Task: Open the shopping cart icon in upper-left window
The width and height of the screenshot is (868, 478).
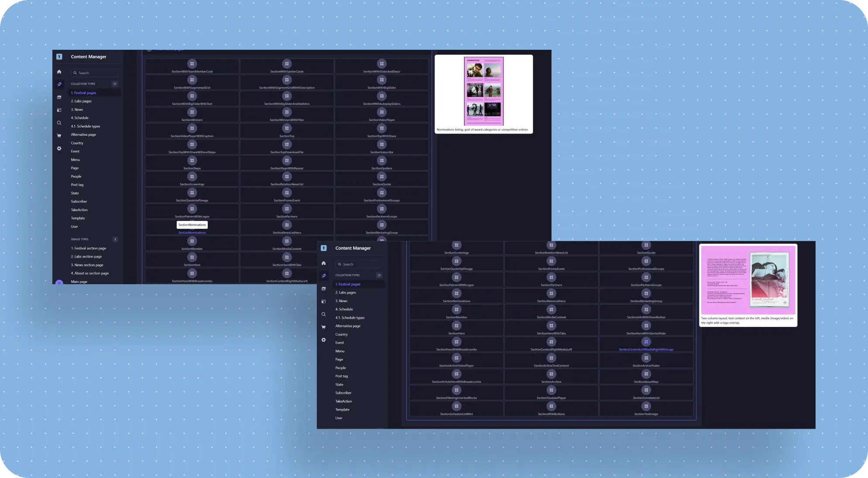Action: 59,136
